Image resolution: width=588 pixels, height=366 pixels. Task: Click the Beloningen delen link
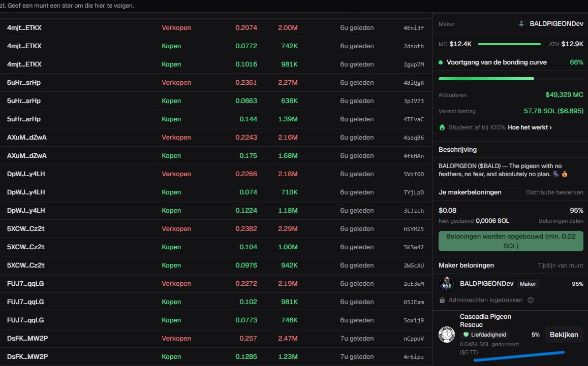(x=561, y=221)
